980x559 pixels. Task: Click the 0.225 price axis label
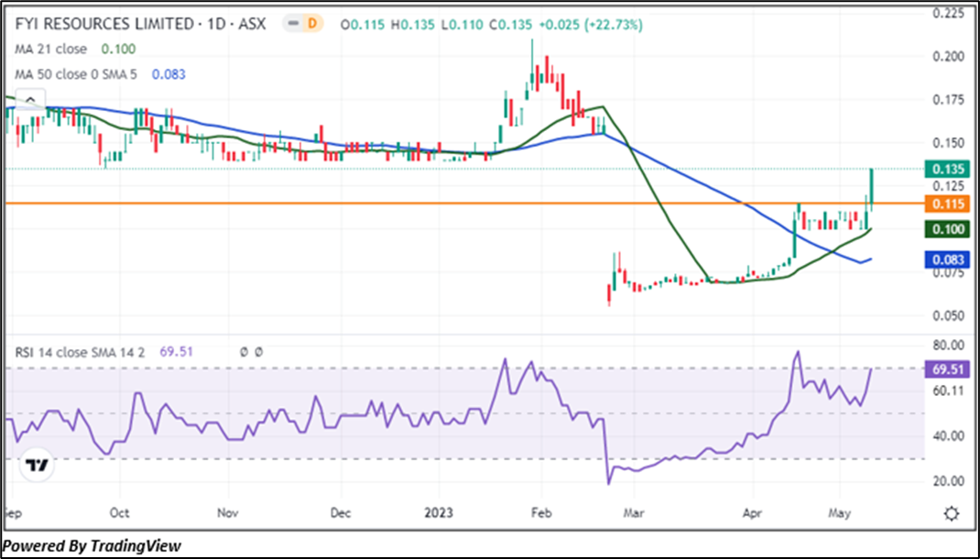click(949, 13)
